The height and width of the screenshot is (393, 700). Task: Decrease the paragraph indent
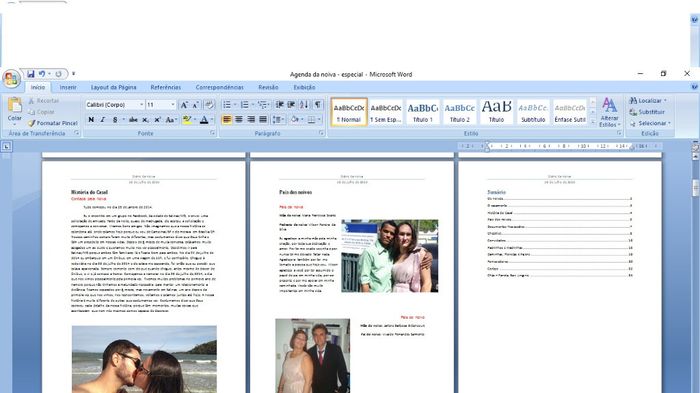click(280, 105)
